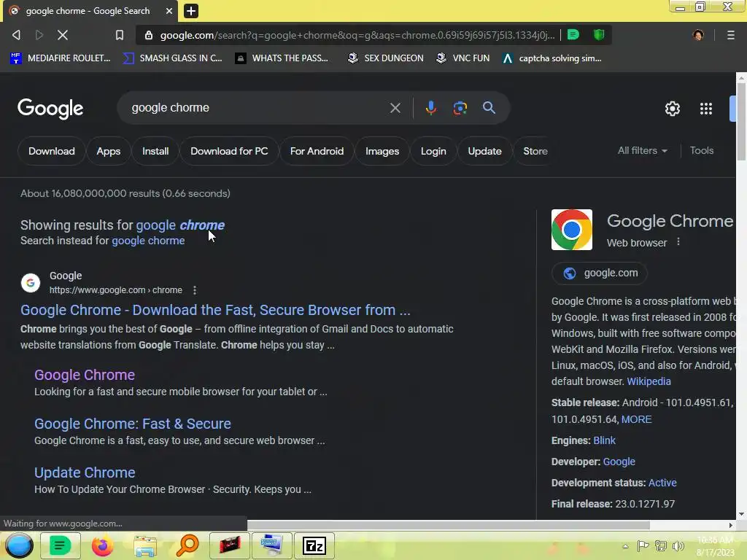Image resolution: width=747 pixels, height=560 pixels.
Task: Open the purple Google Chrome sitelink
Action: pos(85,375)
